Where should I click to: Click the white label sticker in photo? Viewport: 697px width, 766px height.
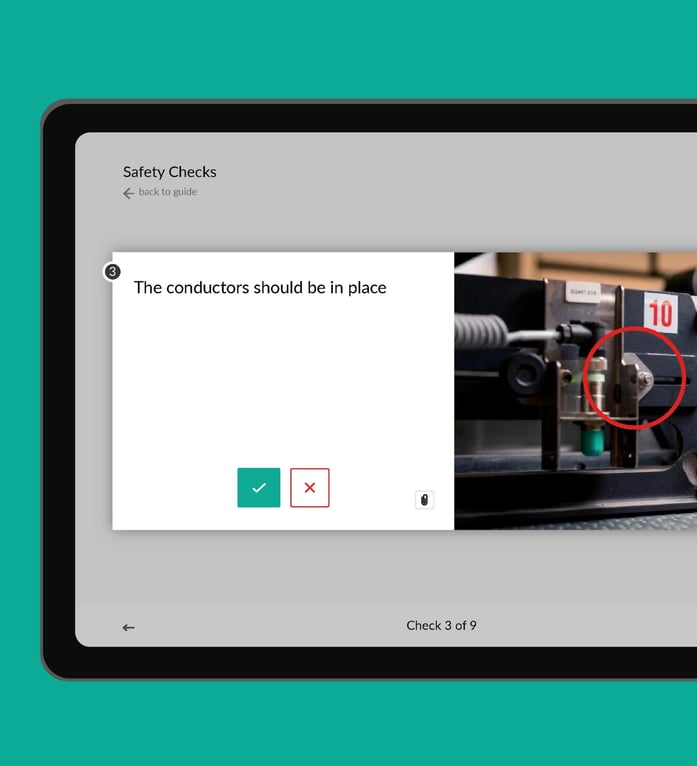tap(583, 293)
